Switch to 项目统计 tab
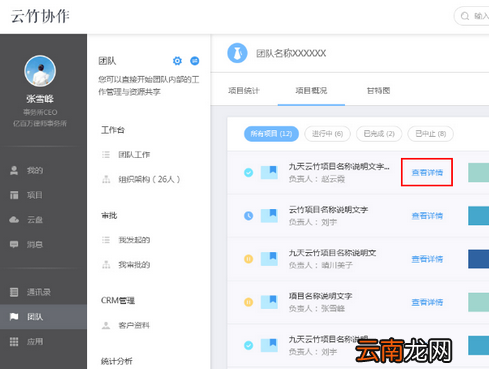489x379 pixels. [x=244, y=91]
